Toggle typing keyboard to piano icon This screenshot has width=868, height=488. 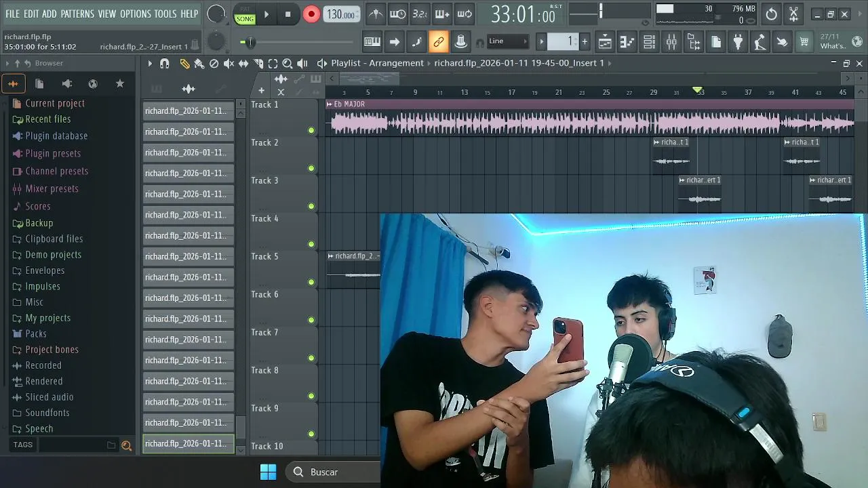click(x=372, y=42)
